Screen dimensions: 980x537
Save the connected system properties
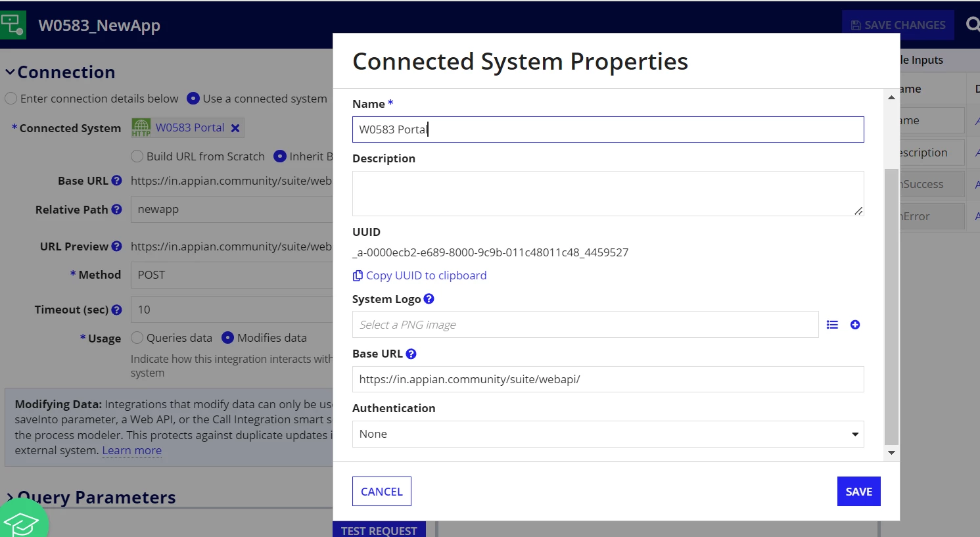click(x=858, y=492)
